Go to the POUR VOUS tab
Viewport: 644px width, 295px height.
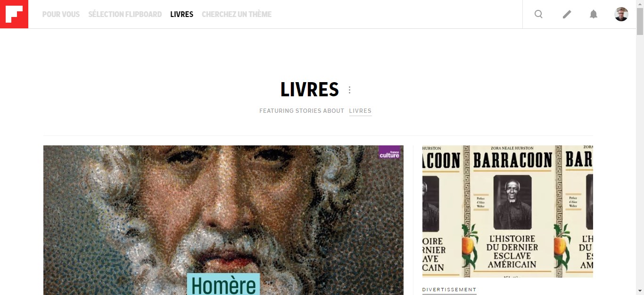tap(61, 14)
